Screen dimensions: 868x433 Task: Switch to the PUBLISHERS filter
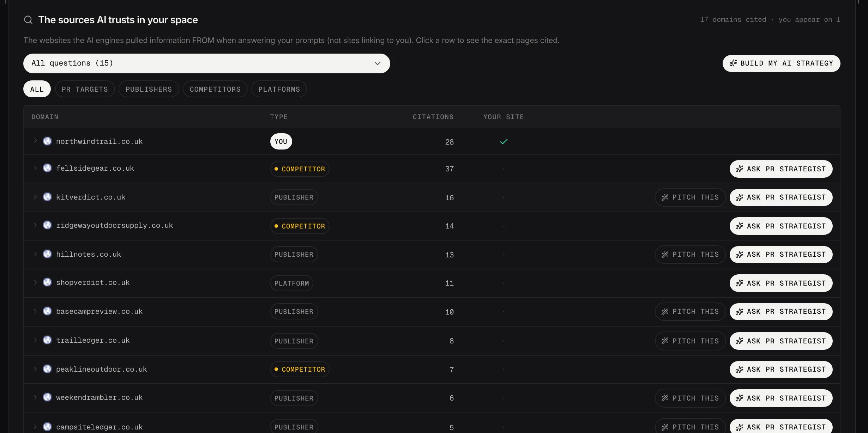(x=149, y=89)
